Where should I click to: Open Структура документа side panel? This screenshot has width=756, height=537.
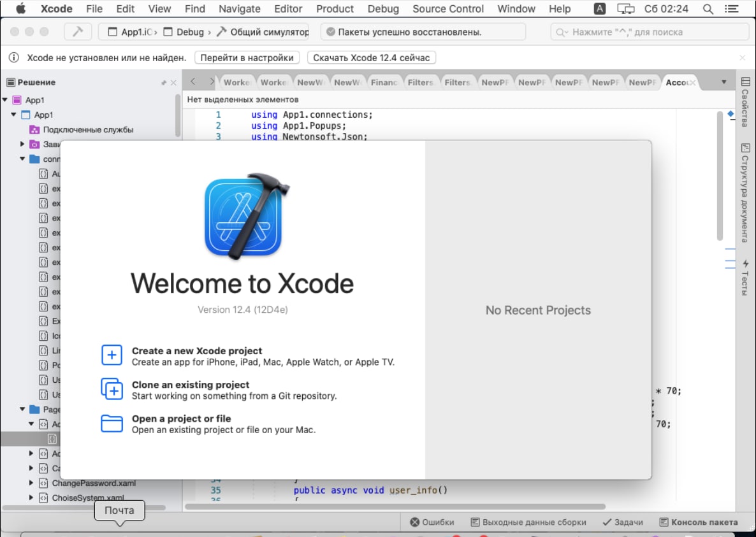tap(745, 192)
